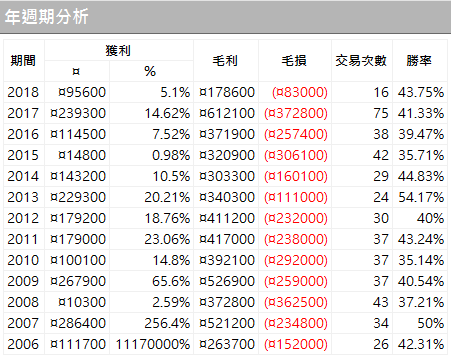Select the 2008 gross loss (¤362500)
The width and height of the screenshot is (451, 360).
296,302
